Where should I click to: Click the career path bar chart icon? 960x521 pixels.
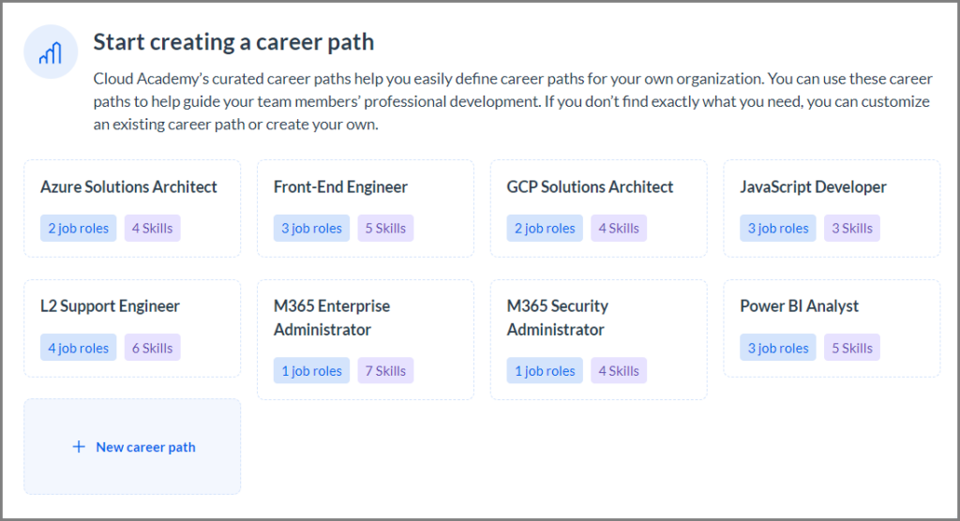pyautogui.click(x=51, y=52)
